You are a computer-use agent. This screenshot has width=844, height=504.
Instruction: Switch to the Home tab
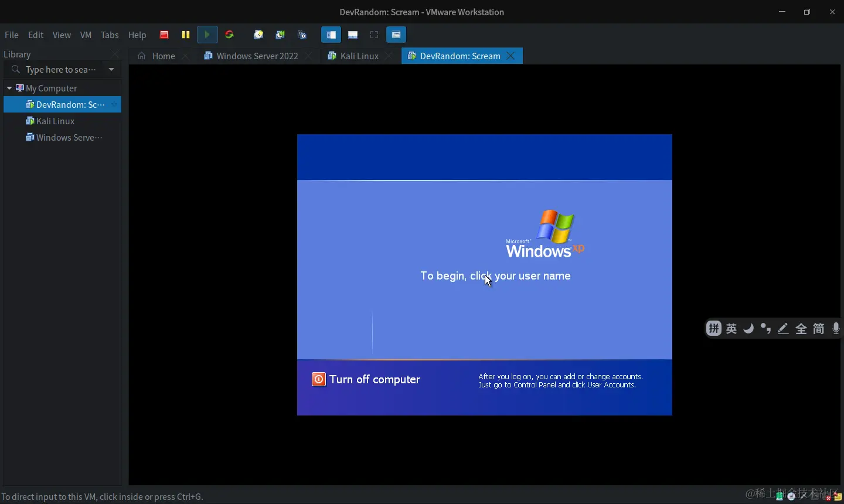163,56
